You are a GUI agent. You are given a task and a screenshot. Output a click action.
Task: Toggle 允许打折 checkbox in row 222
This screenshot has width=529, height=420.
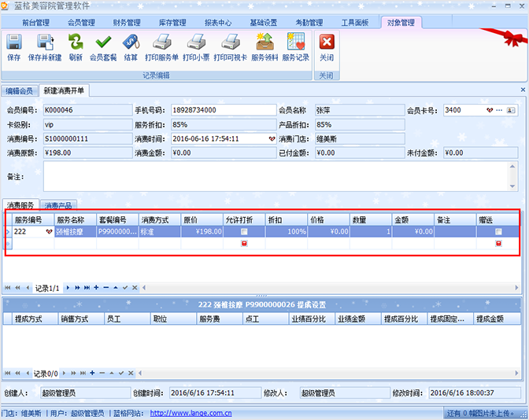pyautogui.click(x=244, y=232)
